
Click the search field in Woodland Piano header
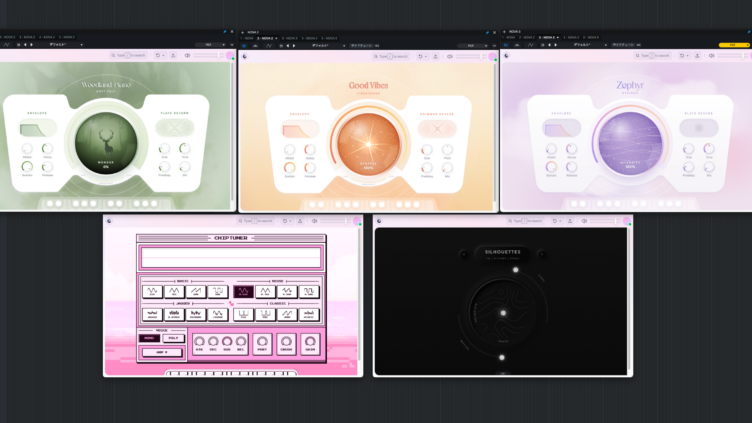[129, 56]
